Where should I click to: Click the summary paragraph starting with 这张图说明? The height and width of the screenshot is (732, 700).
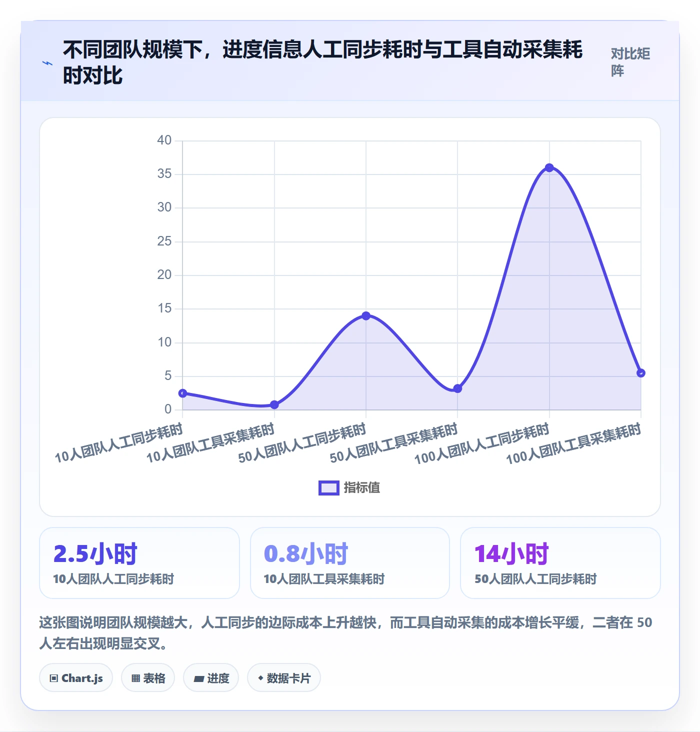[345, 632]
